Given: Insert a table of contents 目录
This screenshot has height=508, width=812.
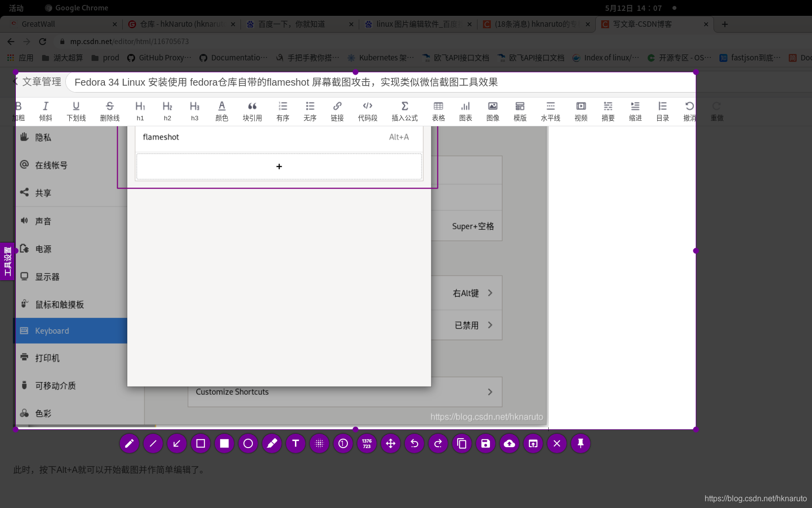Looking at the screenshot, I should click(663, 111).
